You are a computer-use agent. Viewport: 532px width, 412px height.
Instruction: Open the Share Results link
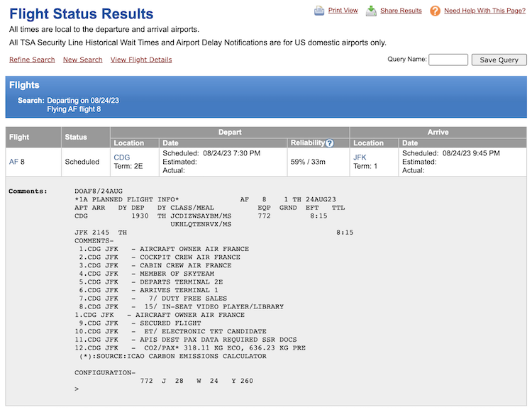(401, 11)
